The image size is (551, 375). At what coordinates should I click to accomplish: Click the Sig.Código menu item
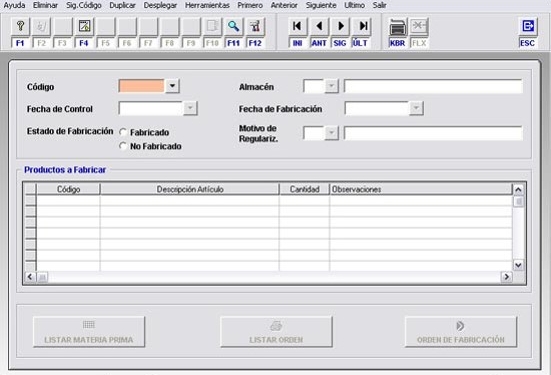coord(84,5)
